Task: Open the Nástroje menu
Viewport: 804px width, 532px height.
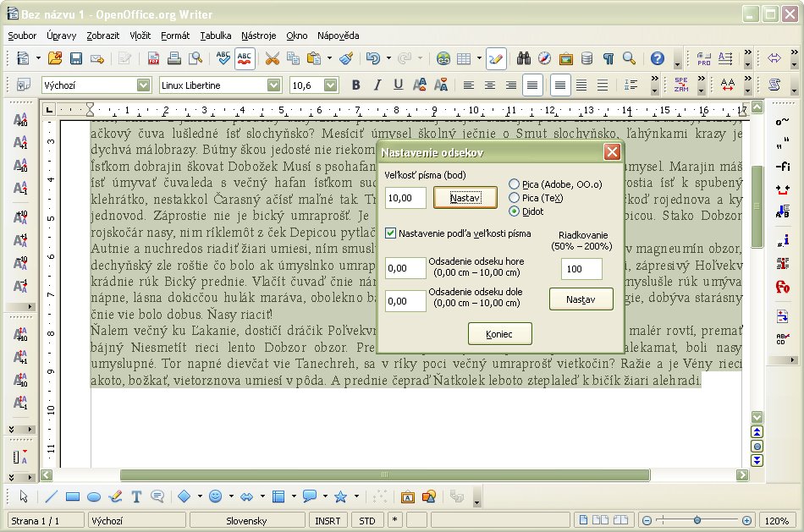Action: coord(258,36)
